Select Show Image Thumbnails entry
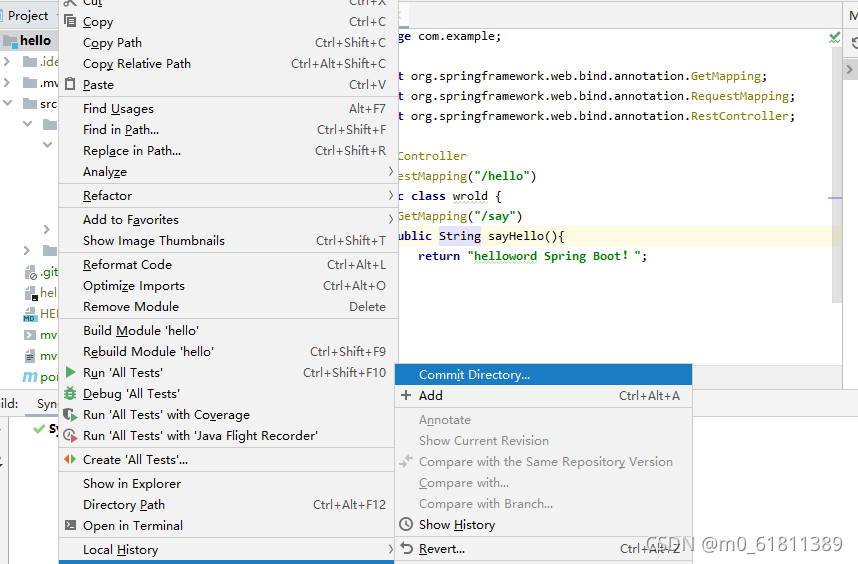 pyautogui.click(x=228, y=241)
